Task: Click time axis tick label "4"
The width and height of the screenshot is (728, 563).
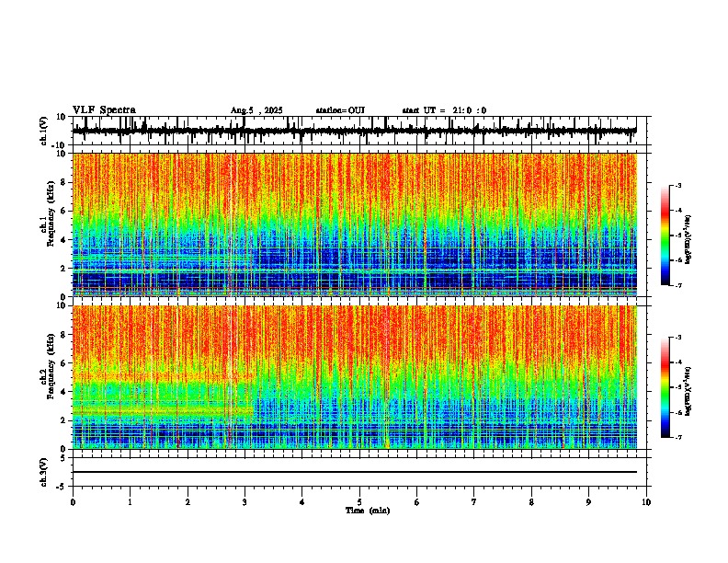Action: point(302,502)
